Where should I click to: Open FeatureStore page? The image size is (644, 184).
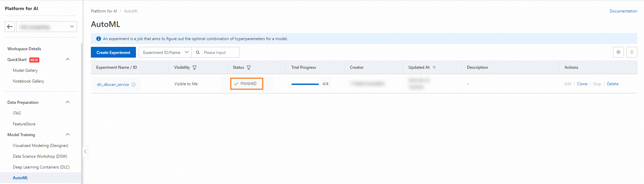click(24, 124)
